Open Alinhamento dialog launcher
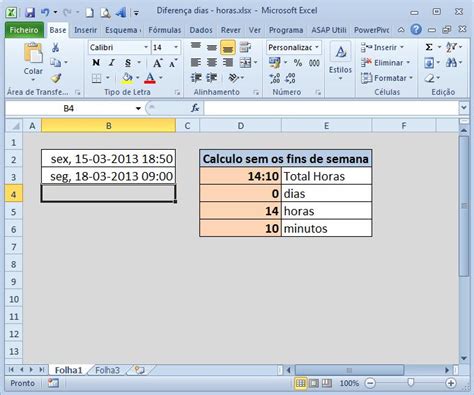This screenshot has height=395, width=474. tap(256, 92)
